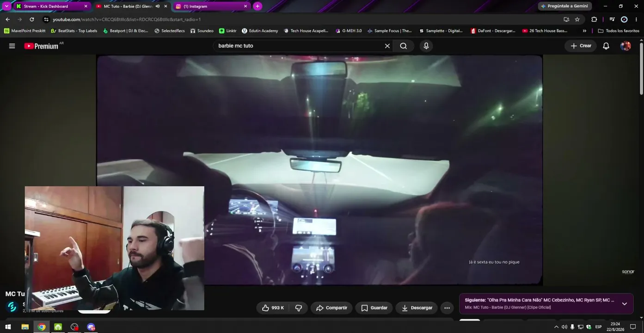Screen dimensions: 644x333
Task: Open the MavelPoint Presskitt bookmark
Action: [x=25, y=31]
